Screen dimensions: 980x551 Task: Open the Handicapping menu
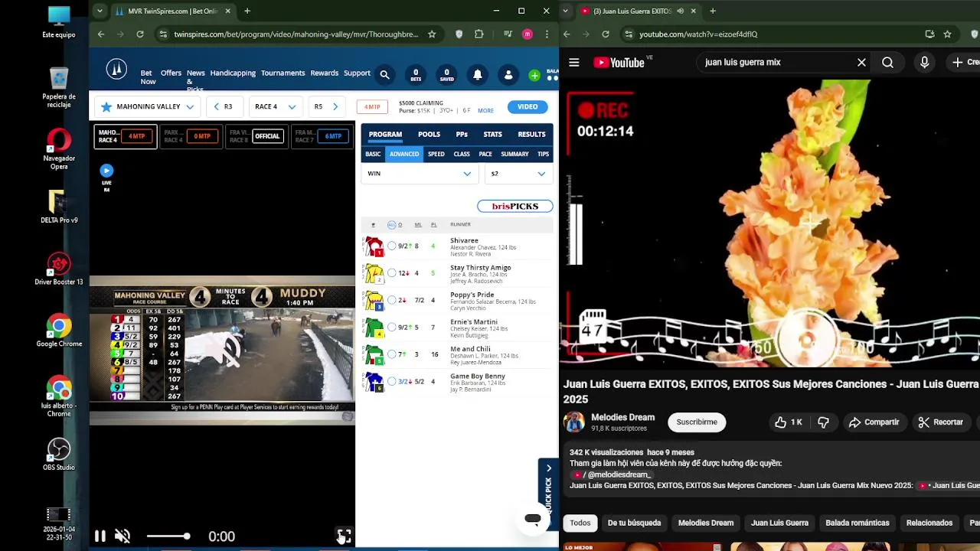[233, 73]
